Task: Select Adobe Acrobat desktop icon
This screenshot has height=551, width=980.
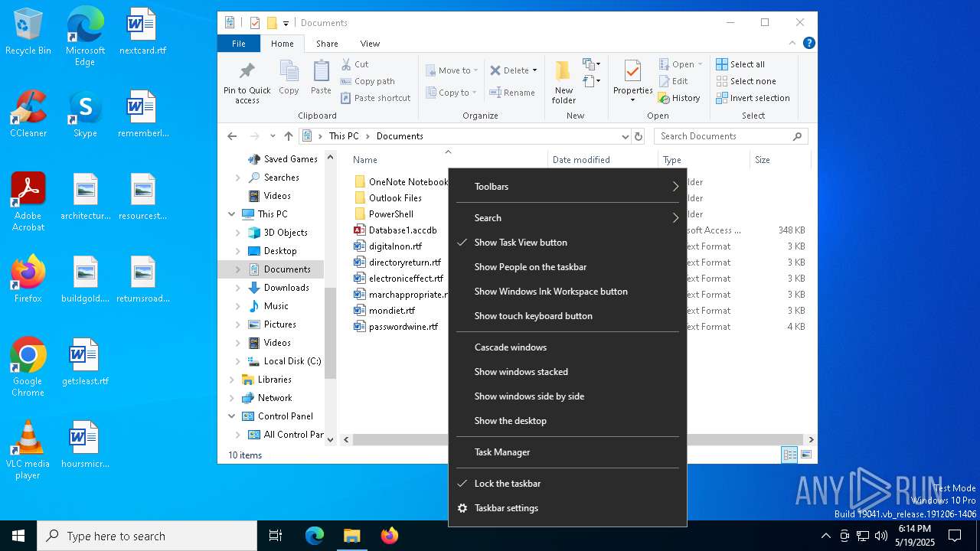Action: click(28, 202)
